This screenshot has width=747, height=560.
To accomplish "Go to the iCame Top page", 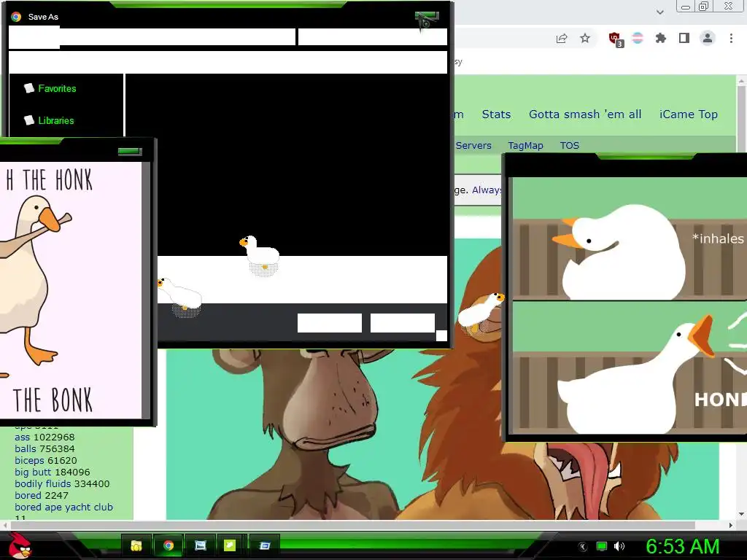I will pos(689,114).
